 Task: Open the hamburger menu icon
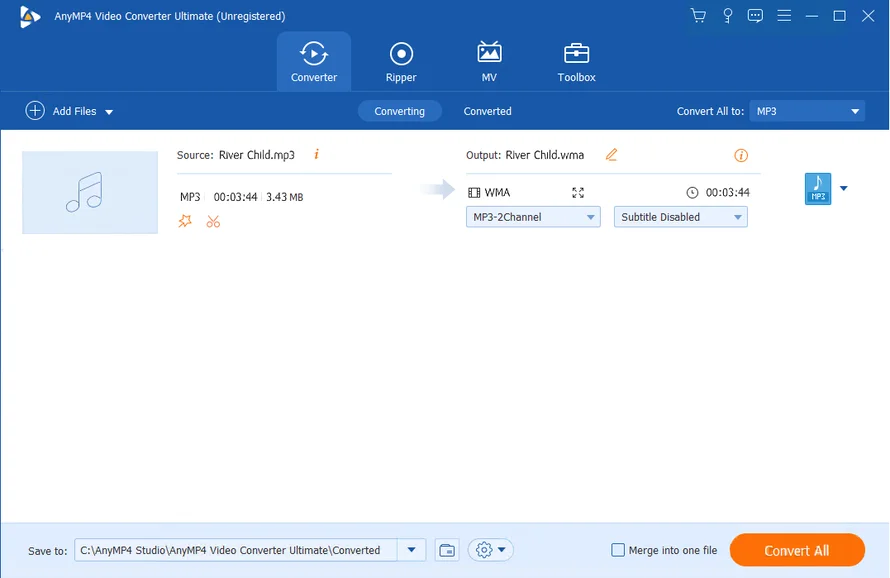784,15
